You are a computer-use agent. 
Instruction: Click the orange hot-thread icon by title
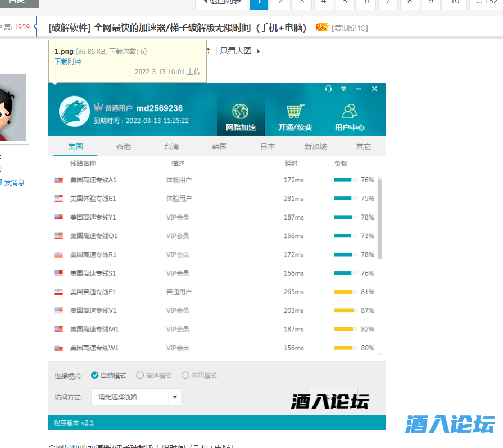(x=321, y=27)
